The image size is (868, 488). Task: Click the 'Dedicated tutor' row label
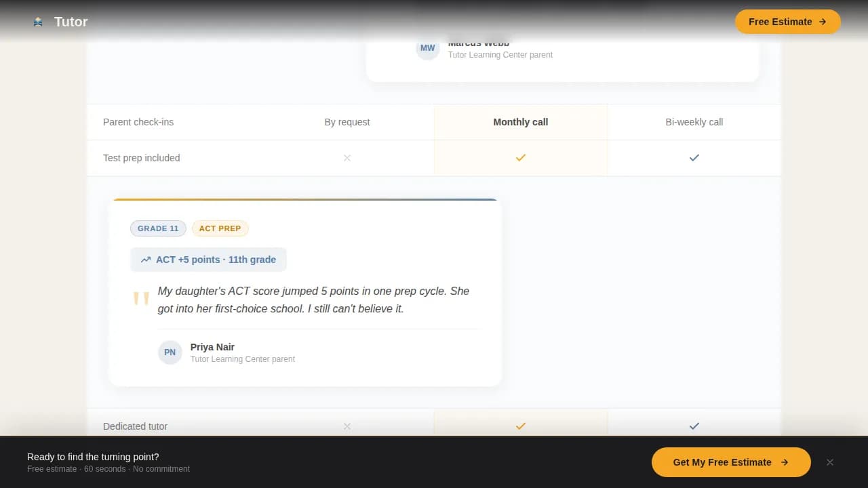coord(135,426)
